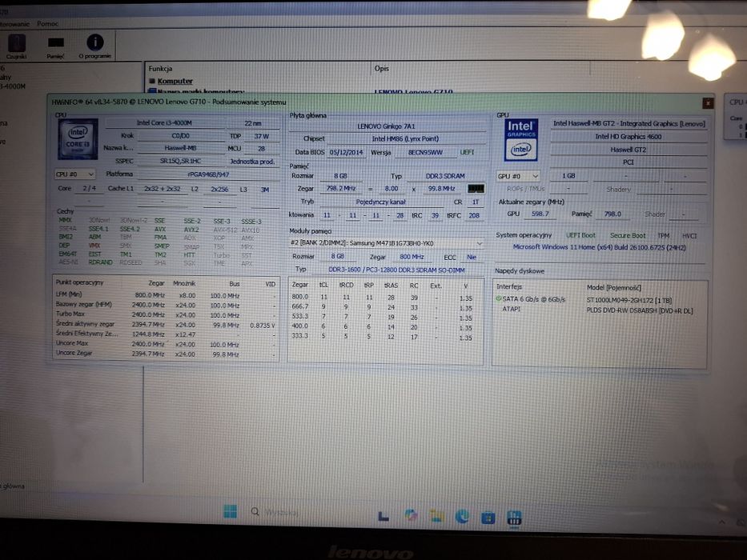The height and width of the screenshot is (560, 747).
Task: Click the HVCI indicator
Action: (x=689, y=236)
